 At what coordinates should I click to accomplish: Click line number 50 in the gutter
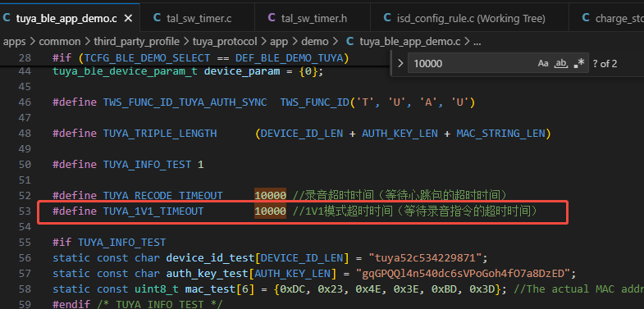point(25,165)
